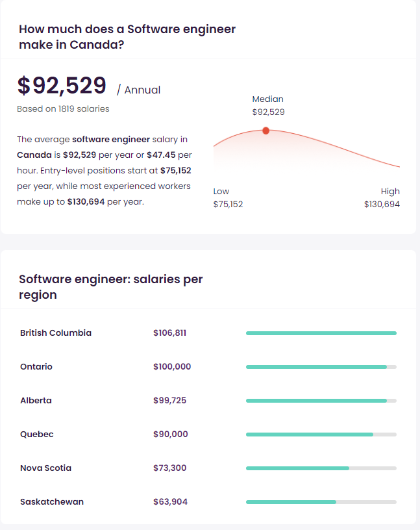The image size is (420, 530).
Task: Click the Nova Scotia salary bar
Action: pyautogui.click(x=321, y=468)
